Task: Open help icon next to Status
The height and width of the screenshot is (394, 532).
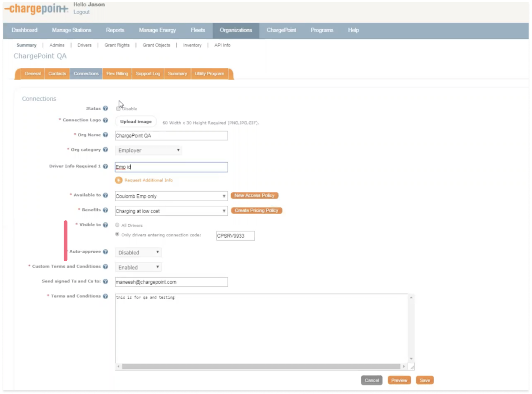Action: (x=106, y=108)
